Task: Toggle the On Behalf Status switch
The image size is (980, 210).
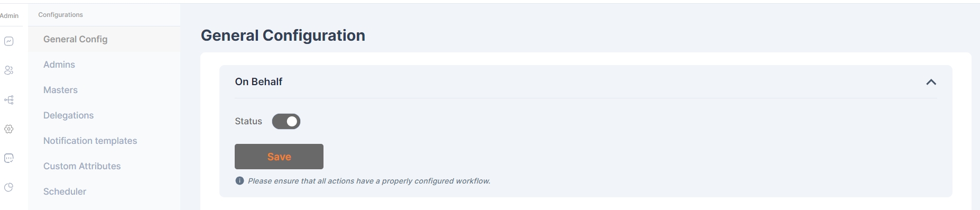Action: [286, 122]
